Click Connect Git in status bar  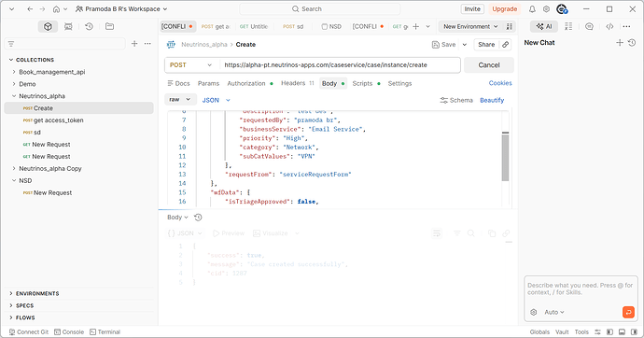click(x=29, y=331)
